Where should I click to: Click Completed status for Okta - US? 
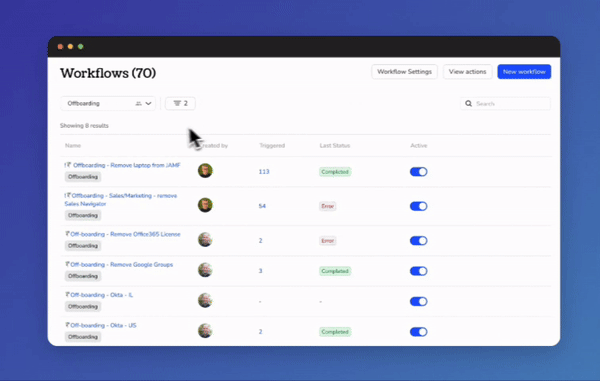click(x=335, y=332)
